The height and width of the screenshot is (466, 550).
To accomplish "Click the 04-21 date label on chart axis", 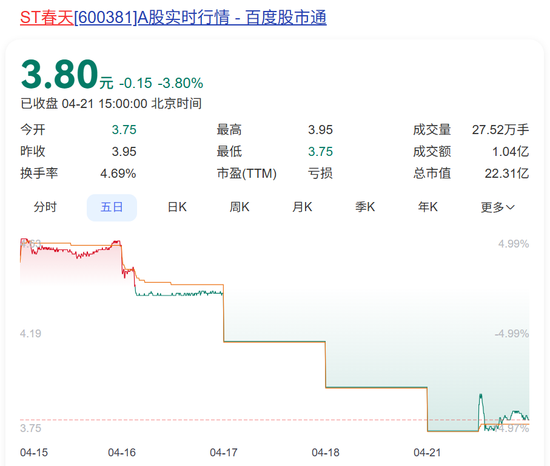I will tap(427, 453).
